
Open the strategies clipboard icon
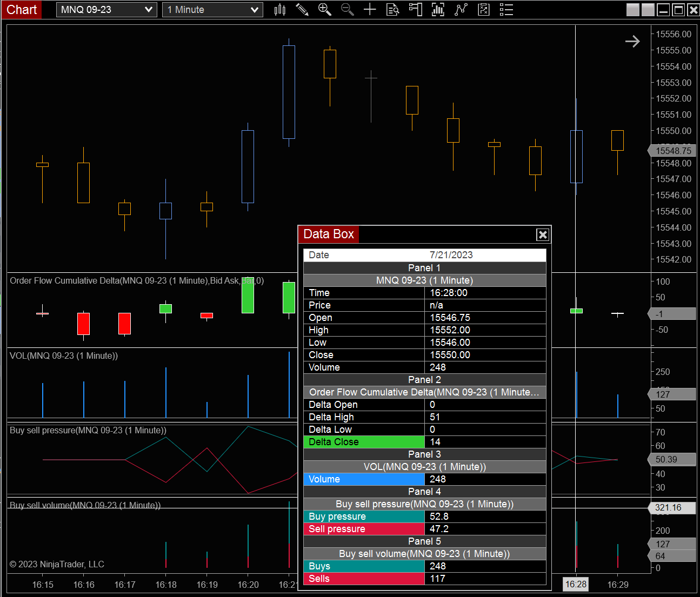click(483, 9)
